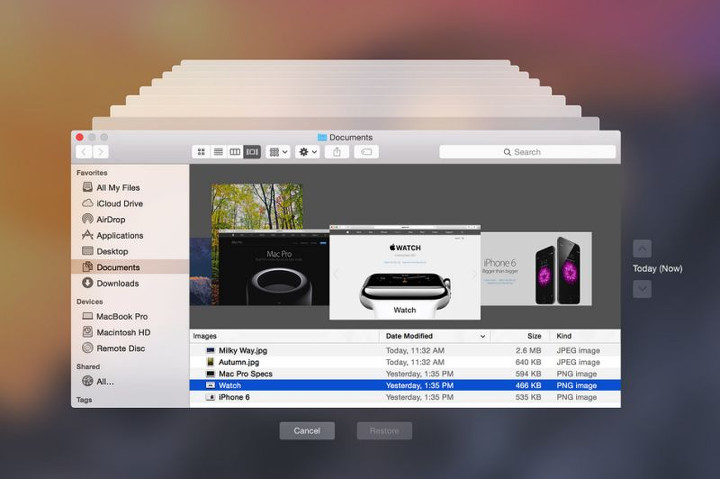Click the 640 KB size cell
This screenshot has height=479, width=720.
(x=528, y=362)
